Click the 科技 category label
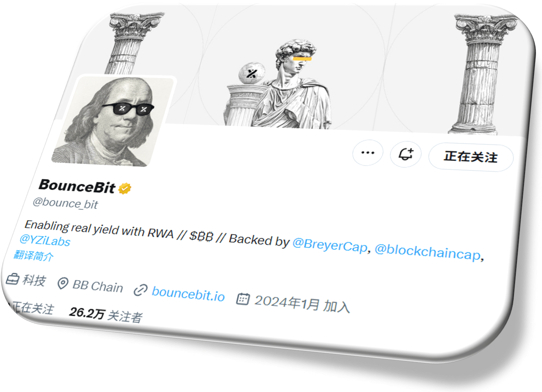 pyautogui.click(x=34, y=280)
